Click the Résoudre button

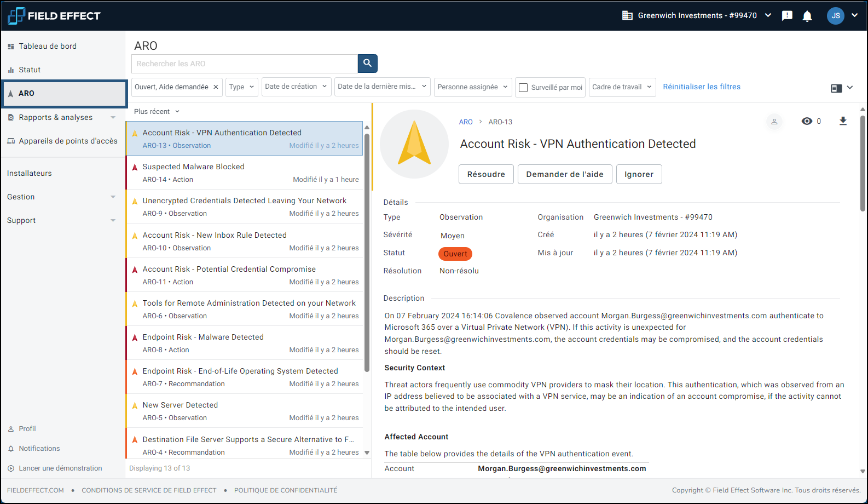[x=486, y=174]
